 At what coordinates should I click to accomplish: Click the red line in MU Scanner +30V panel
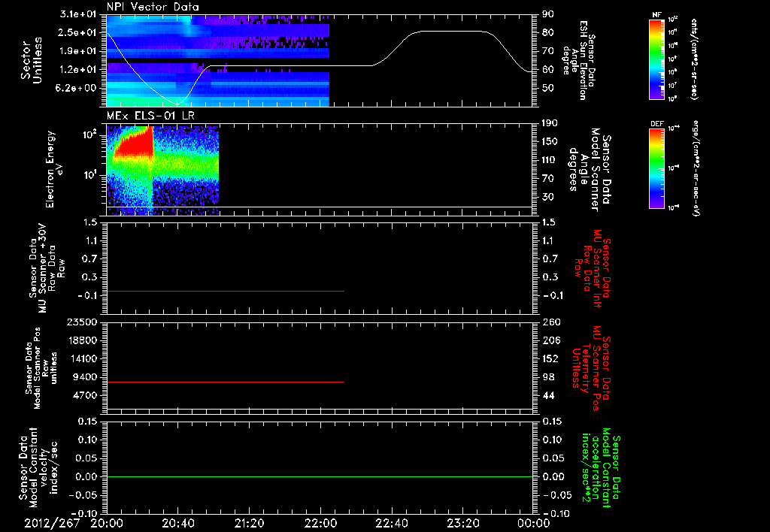tap(226, 292)
